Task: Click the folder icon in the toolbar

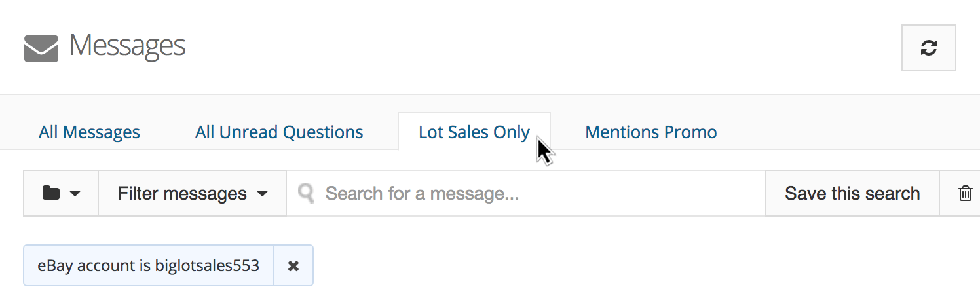Action: pos(50,193)
